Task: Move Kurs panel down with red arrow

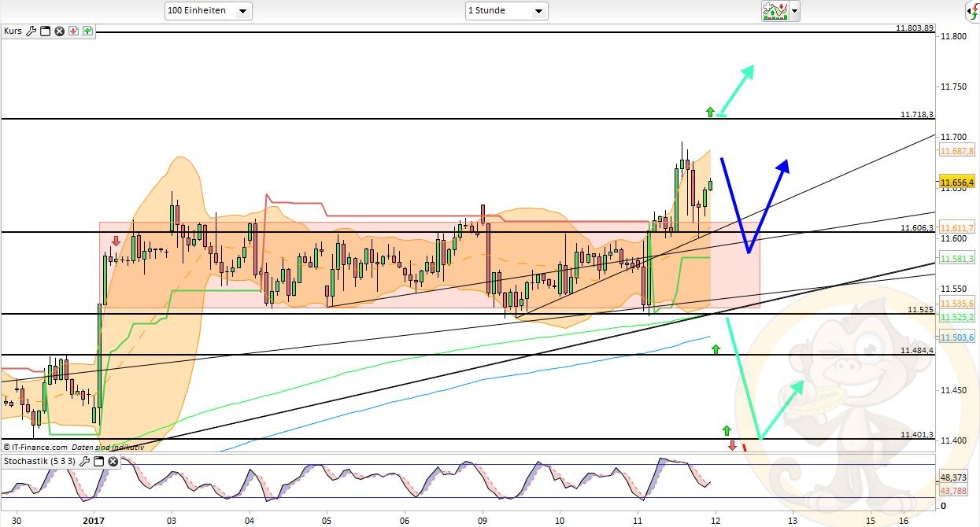Action: click(x=73, y=31)
